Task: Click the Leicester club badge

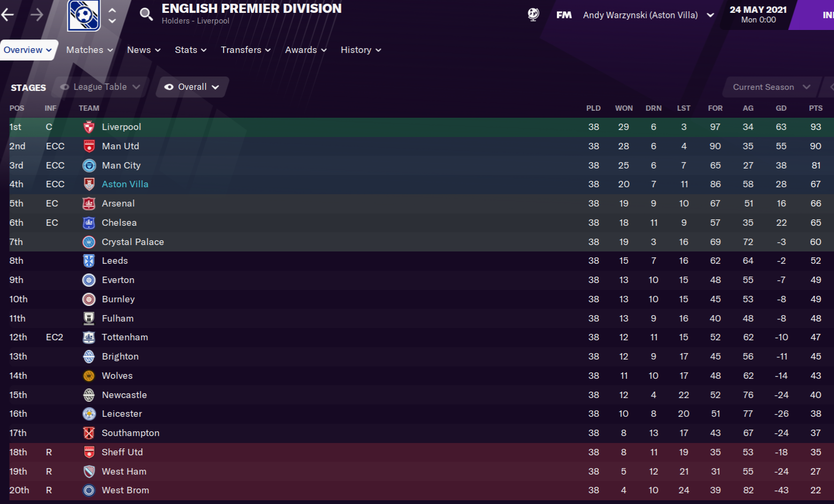Action: [89, 414]
